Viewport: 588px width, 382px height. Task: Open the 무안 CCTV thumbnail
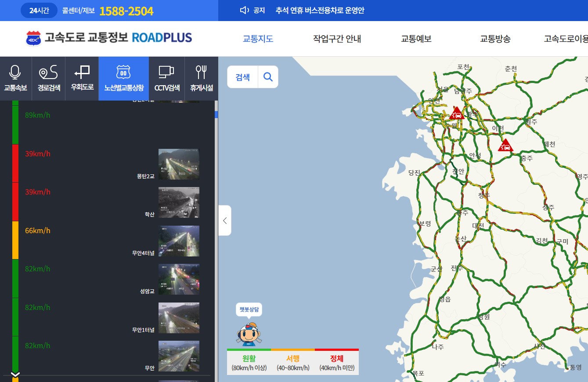point(179,356)
